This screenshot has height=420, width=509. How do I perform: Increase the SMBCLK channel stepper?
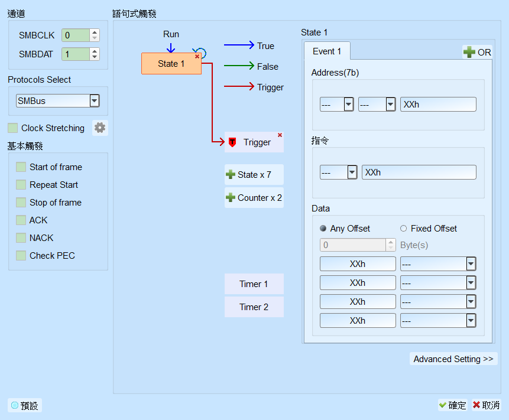(95, 32)
